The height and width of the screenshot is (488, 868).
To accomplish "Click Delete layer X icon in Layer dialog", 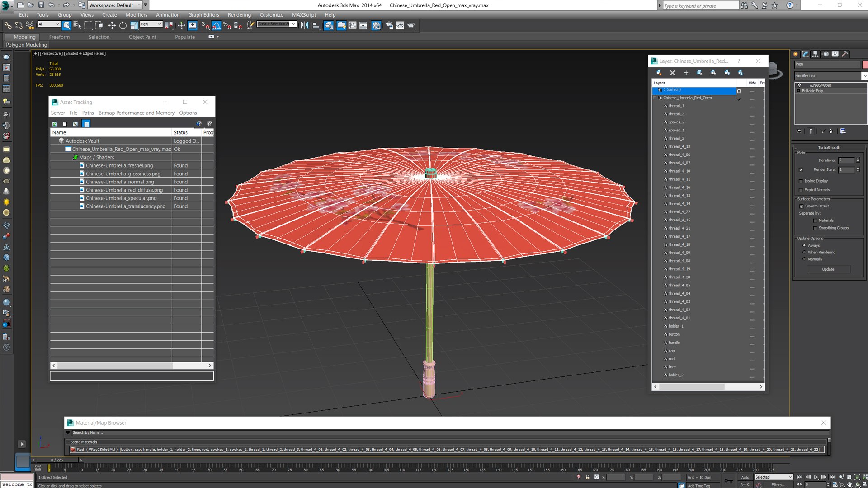I will (672, 73).
